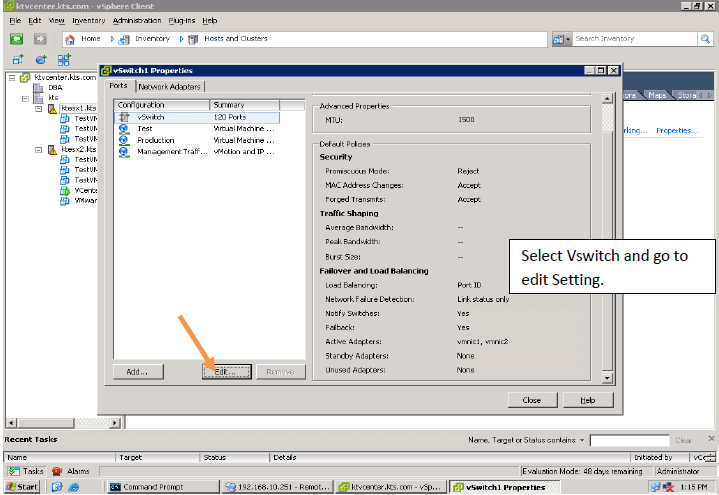Click the DBA datacenter icon
Screen dimensions: 719x495
click(39, 88)
